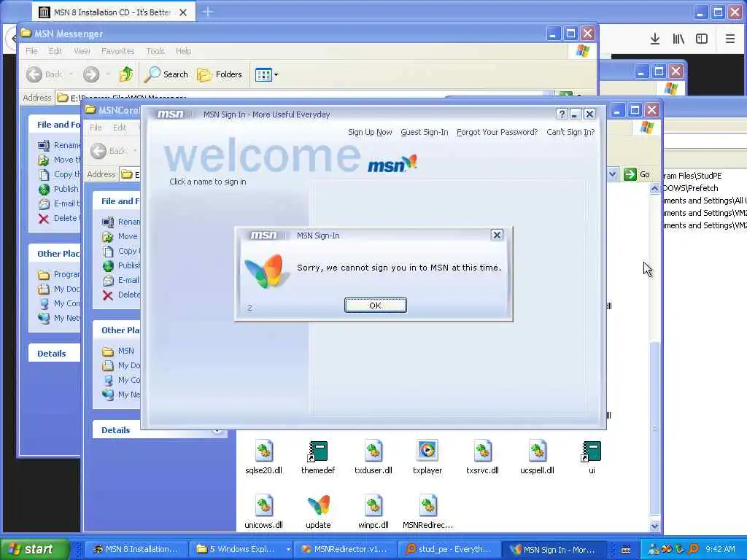Switch to MSN 8 Installation taskbar item
The image size is (747, 560).
[135, 549]
